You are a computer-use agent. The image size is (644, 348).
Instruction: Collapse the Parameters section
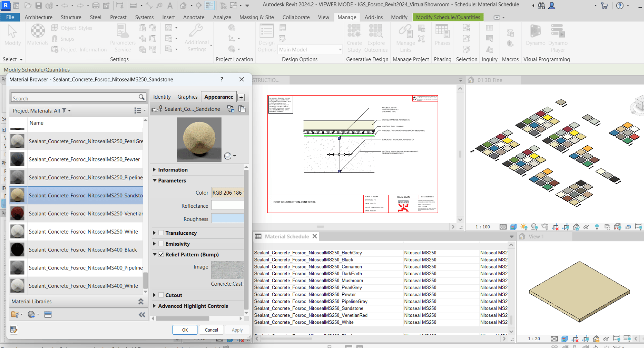coord(154,181)
